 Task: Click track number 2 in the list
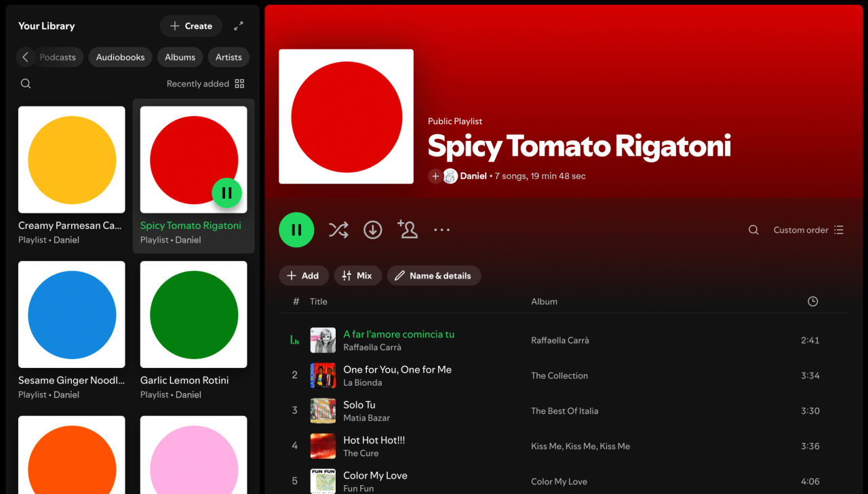294,375
